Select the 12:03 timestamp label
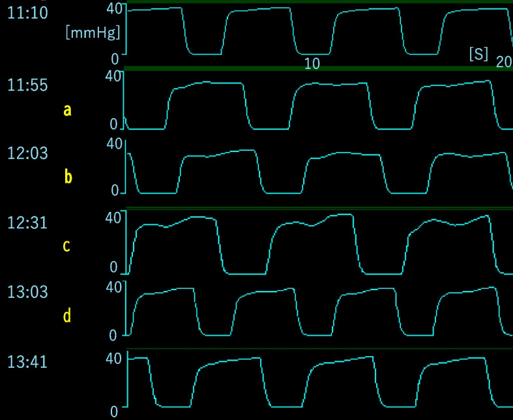Screen dimensions: 513x420 27,153
